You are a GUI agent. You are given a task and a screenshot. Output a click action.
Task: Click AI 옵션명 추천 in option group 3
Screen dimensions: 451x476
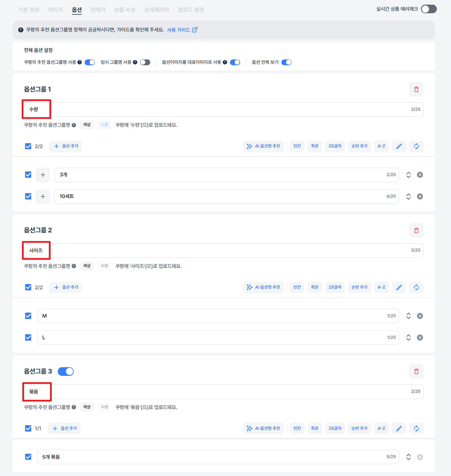coord(263,428)
